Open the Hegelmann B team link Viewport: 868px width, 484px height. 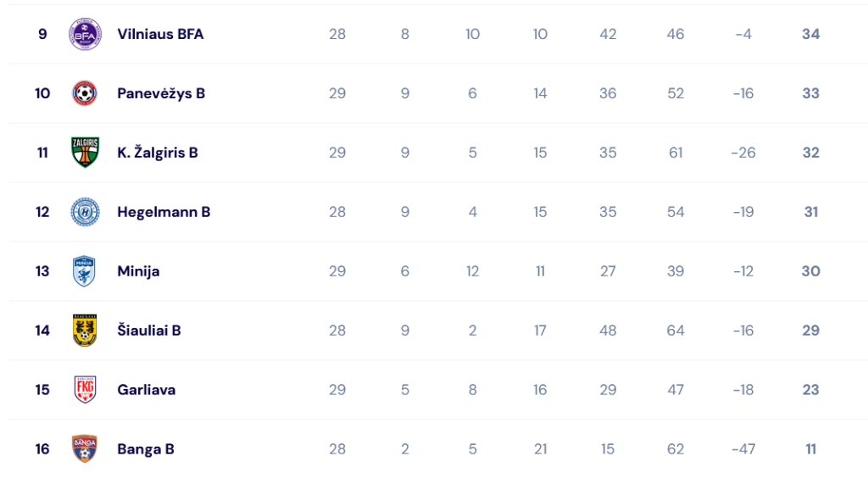[164, 212]
